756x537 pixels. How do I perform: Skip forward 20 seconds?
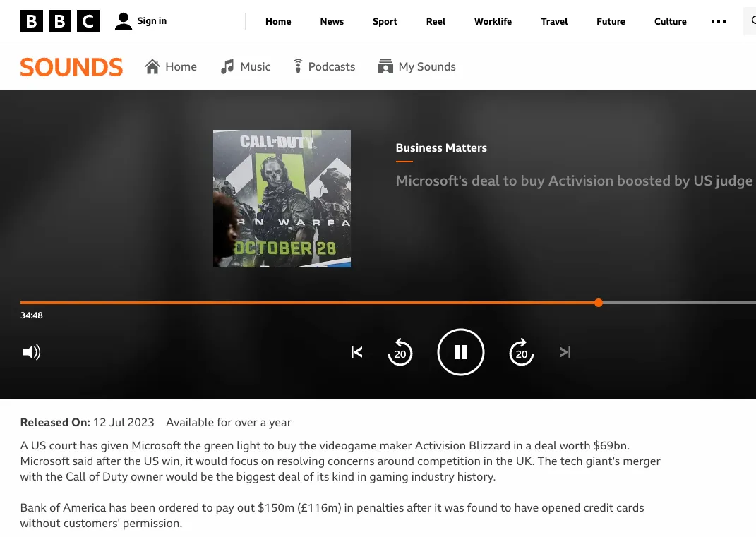click(x=521, y=352)
